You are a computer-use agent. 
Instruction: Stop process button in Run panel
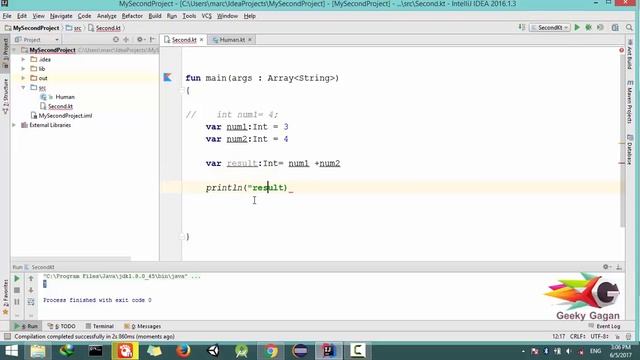[x=17, y=290]
